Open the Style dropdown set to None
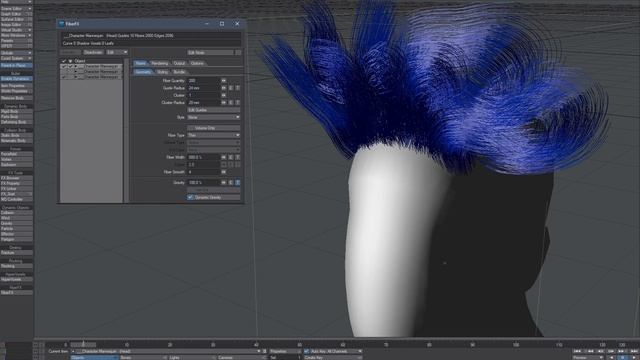640x360 pixels. 213,117
